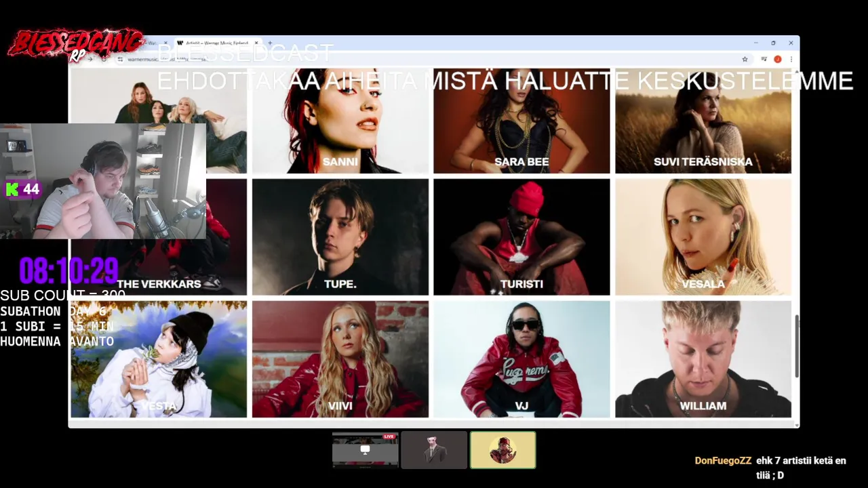Open the VJ artist card
The width and height of the screenshot is (868, 488).
[x=521, y=359]
